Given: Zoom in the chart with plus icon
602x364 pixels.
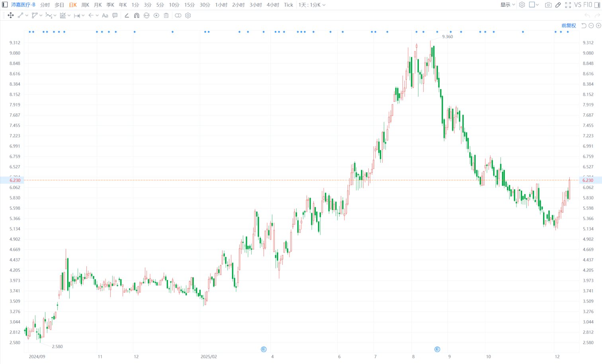Looking at the screenshot, I should tap(598, 25).
